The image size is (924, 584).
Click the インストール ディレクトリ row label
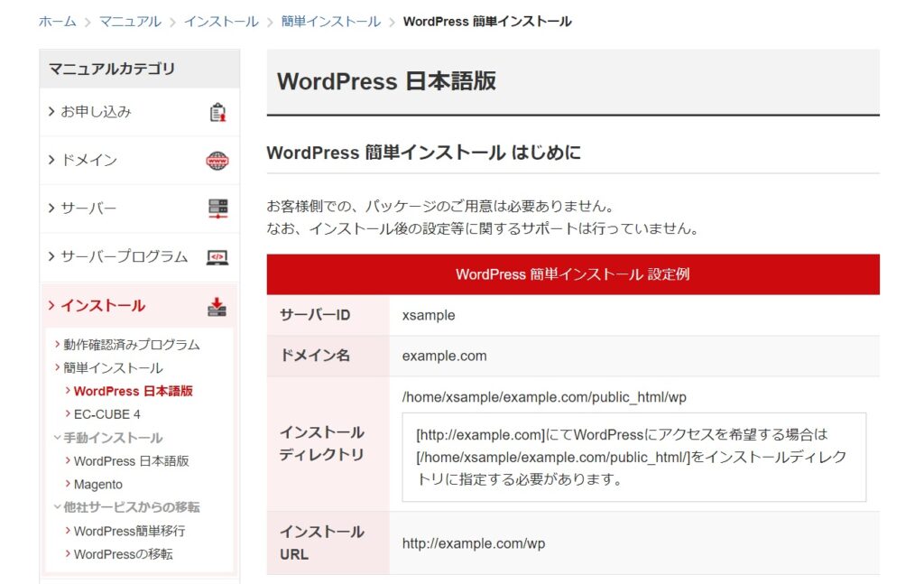pos(322,444)
